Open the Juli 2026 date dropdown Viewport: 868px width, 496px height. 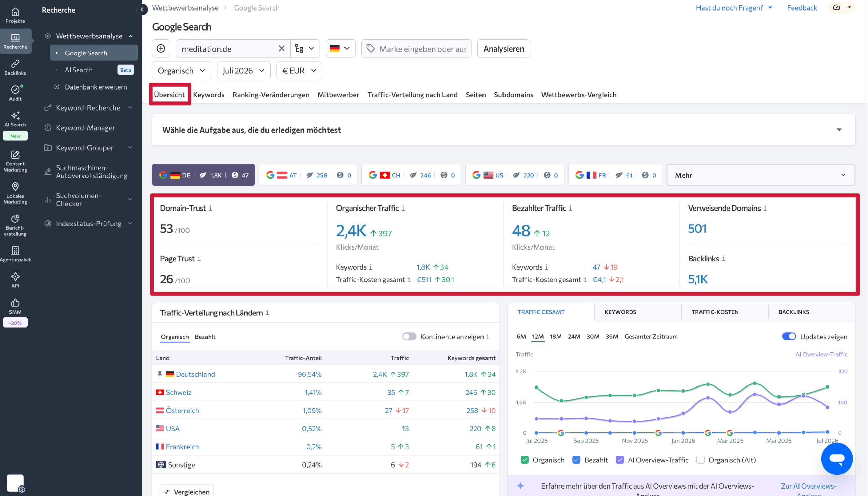click(x=244, y=71)
